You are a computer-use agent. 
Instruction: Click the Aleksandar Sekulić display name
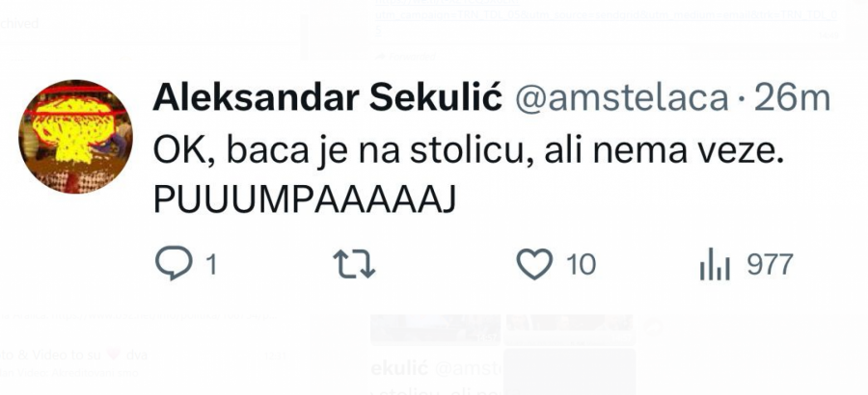[327, 97]
